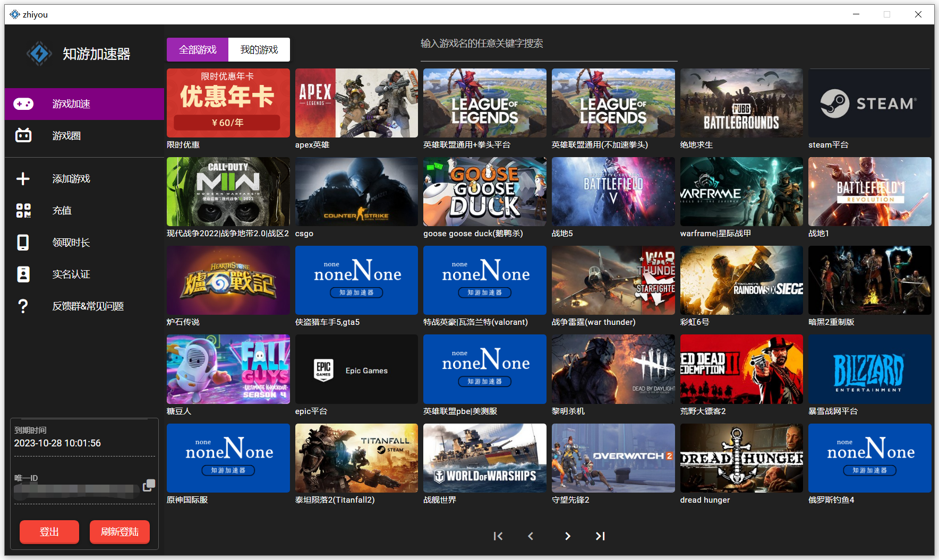The image size is (939, 560).
Task: Select the 战争雷霆(war thunder) thumbnail
Action: 613,280
